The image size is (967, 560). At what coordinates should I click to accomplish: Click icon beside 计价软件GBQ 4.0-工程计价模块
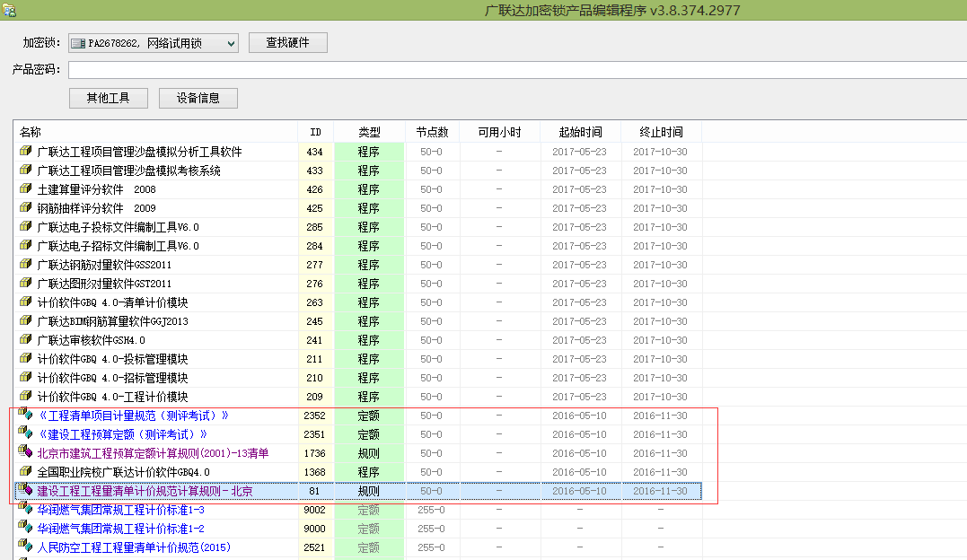(x=25, y=396)
